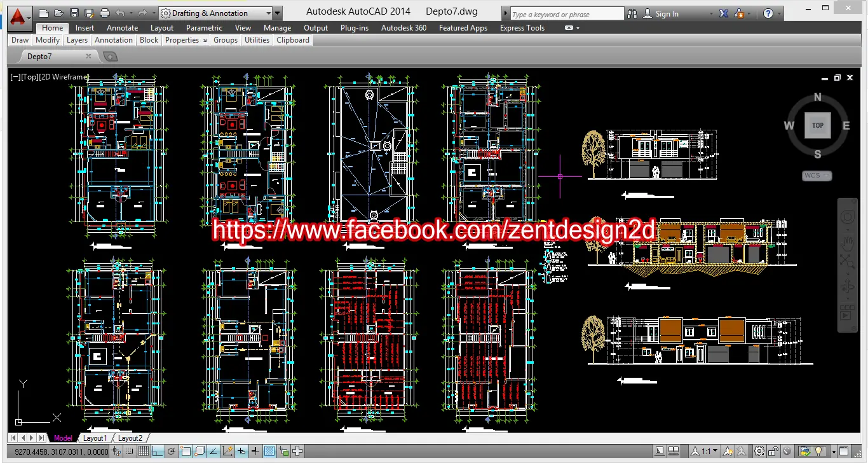The width and height of the screenshot is (868, 463).
Task: Click the Orbit tool in navigation bar
Action: tap(847, 286)
